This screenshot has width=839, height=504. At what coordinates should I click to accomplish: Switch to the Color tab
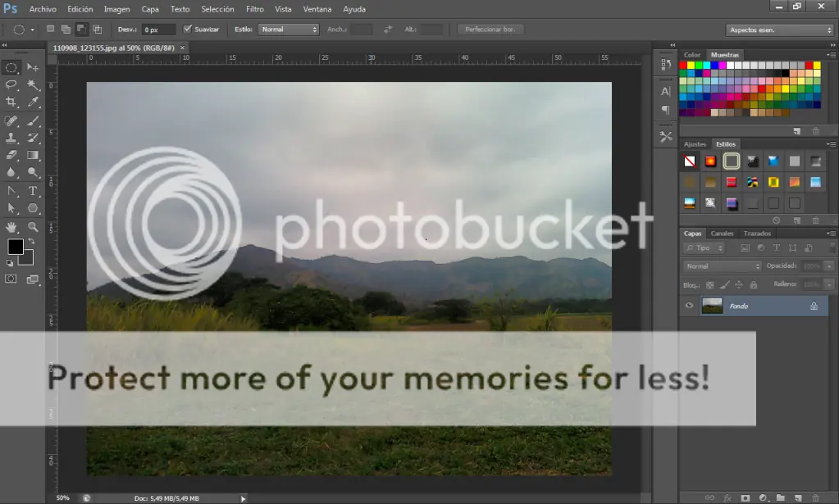[691, 55]
